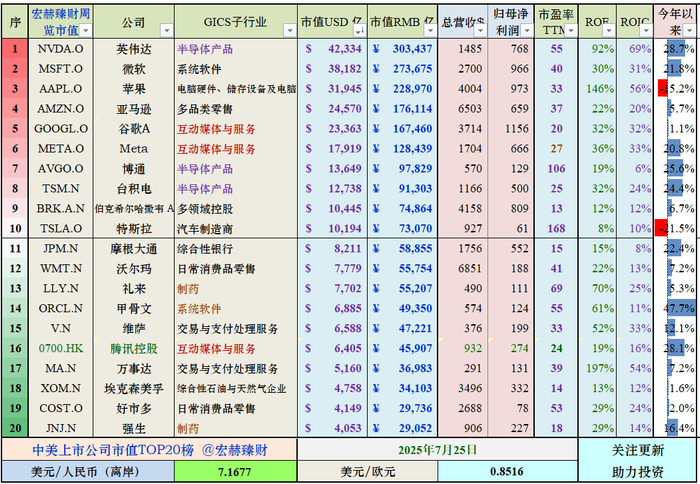Select industry cell 综合性石油与天然气企业
The width and height of the screenshot is (700, 484).
pyautogui.click(x=236, y=388)
